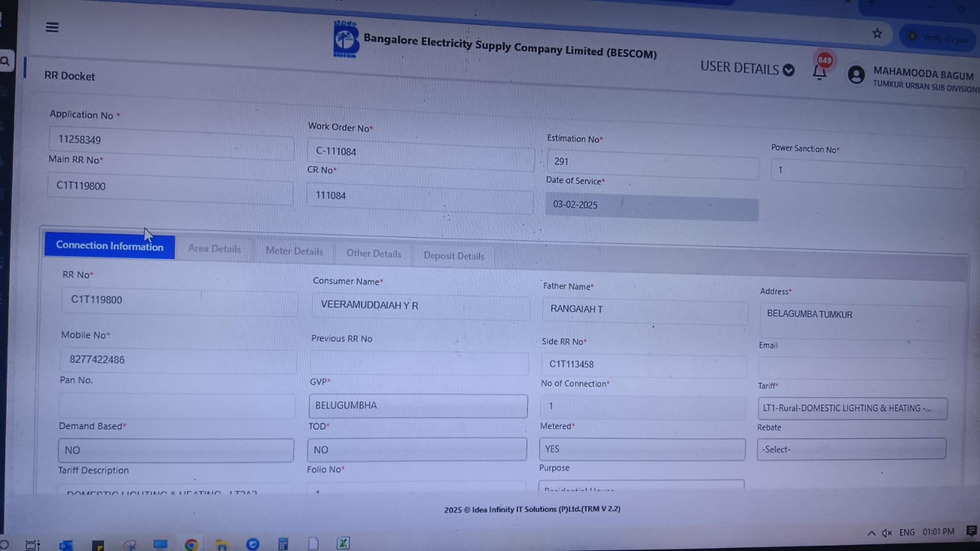Open the Tariff dropdown
Image resolution: width=980 pixels, height=551 pixels.
tap(853, 408)
